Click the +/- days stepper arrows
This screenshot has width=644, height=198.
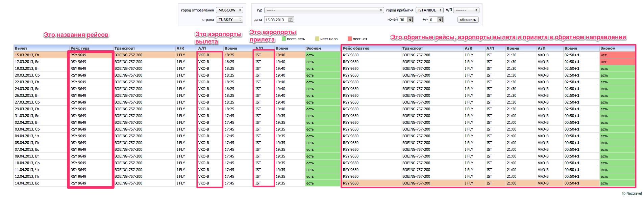point(440,20)
